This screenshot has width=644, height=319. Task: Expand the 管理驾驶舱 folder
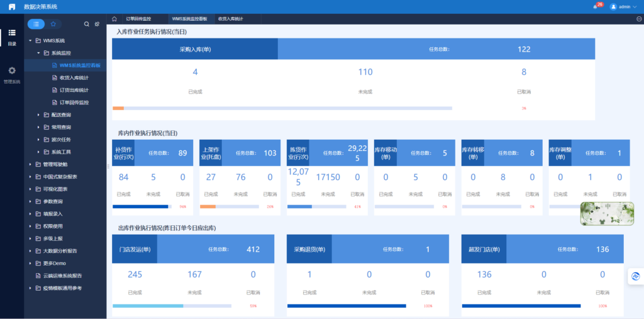point(30,164)
